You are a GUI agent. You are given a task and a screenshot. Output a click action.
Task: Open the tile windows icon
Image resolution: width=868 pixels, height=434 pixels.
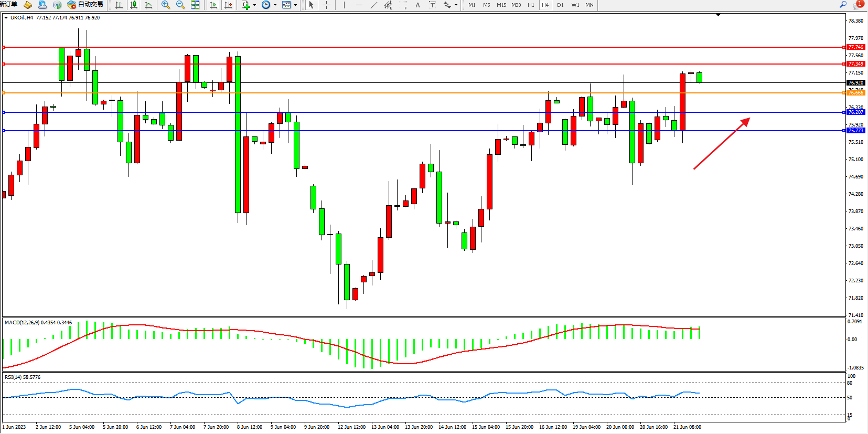tap(195, 5)
